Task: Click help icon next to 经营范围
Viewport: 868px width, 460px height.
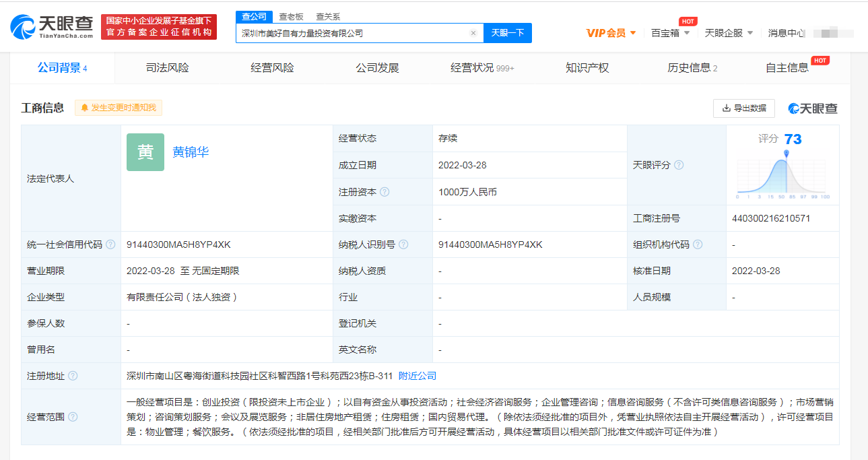Action: (x=73, y=417)
